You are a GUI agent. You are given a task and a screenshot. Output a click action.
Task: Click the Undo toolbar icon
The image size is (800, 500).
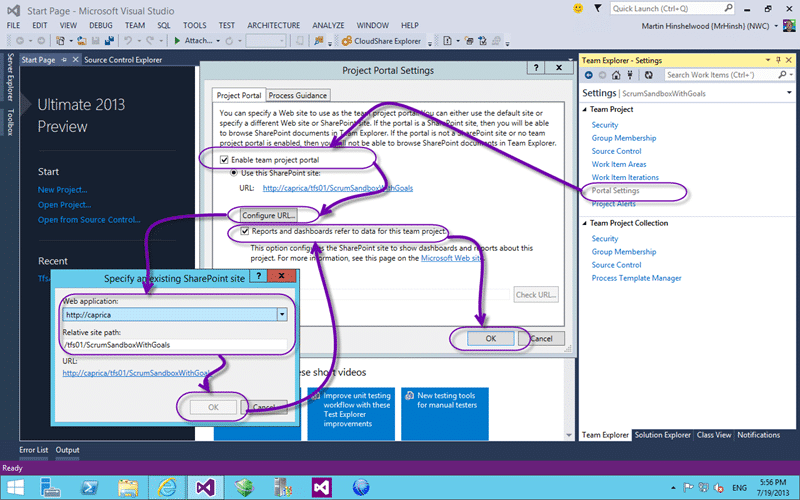tap(128, 41)
